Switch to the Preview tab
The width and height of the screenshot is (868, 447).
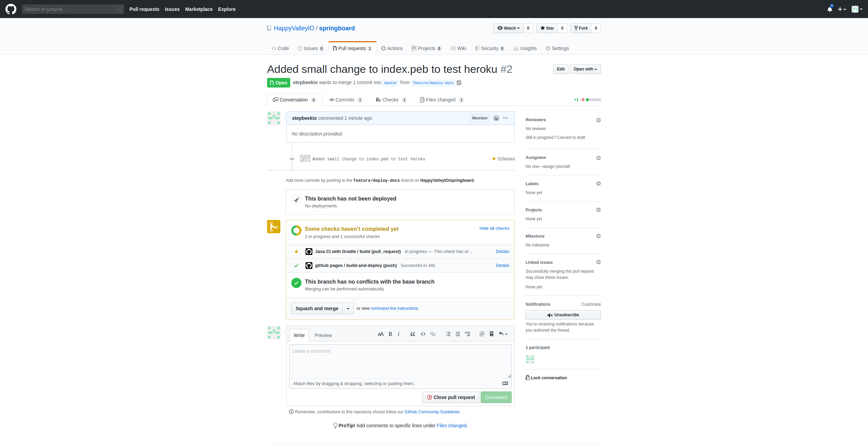tap(323, 335)
